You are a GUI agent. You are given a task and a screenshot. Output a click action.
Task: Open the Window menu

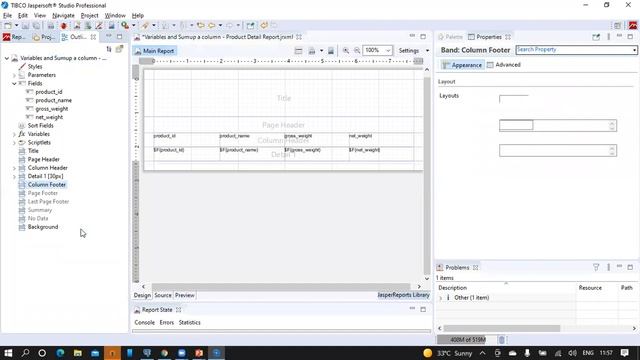coord(115,16)
